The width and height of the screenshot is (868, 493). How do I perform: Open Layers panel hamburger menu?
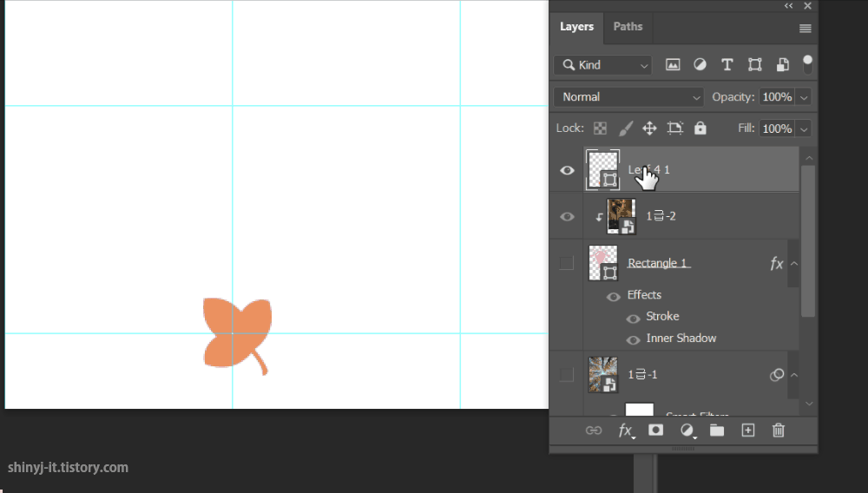pos(806,29)
